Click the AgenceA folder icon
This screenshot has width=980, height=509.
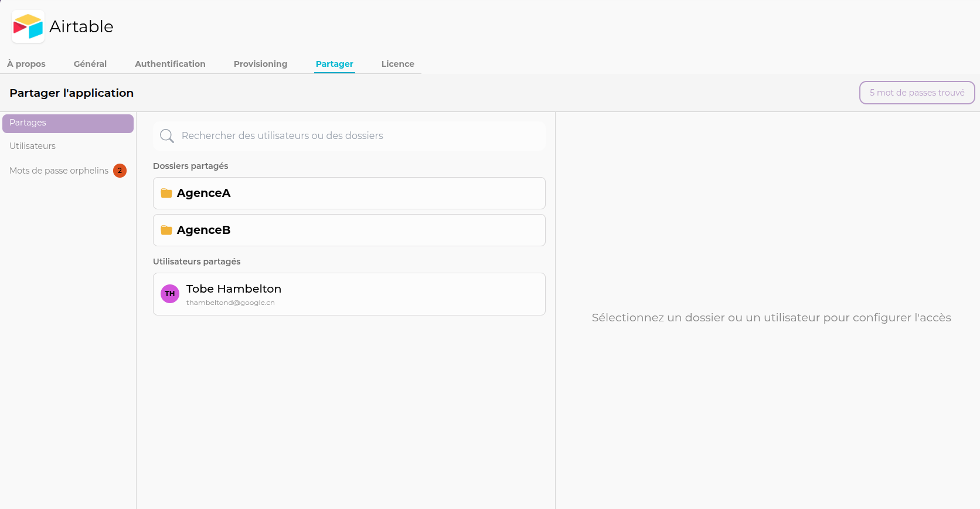click(166, 194)
